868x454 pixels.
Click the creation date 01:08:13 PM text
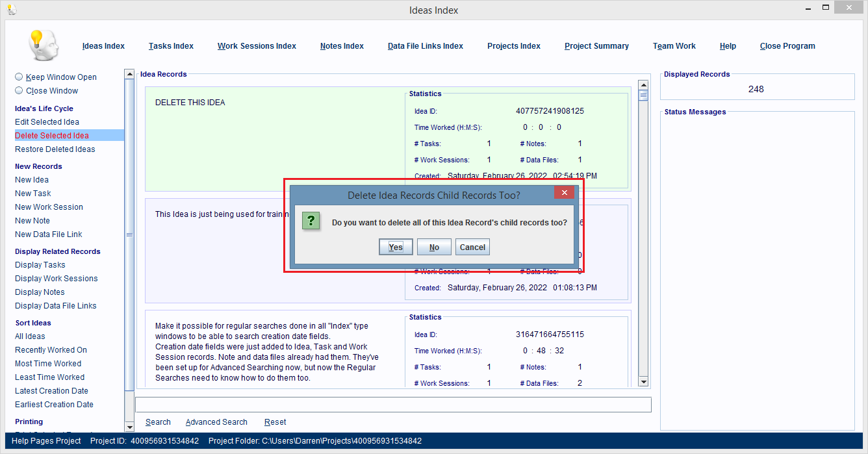coord(574,288)
